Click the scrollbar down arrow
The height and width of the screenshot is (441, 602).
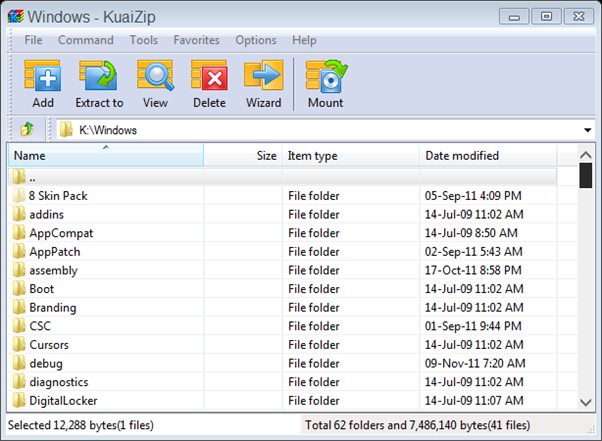pos(585,402)
